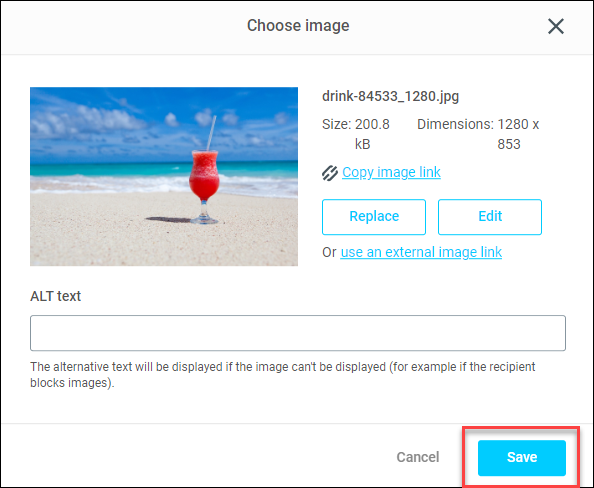The image size is (594, 488).
Task: Click the Dimensions 1280 x 853 label
Action: (478, 134)
